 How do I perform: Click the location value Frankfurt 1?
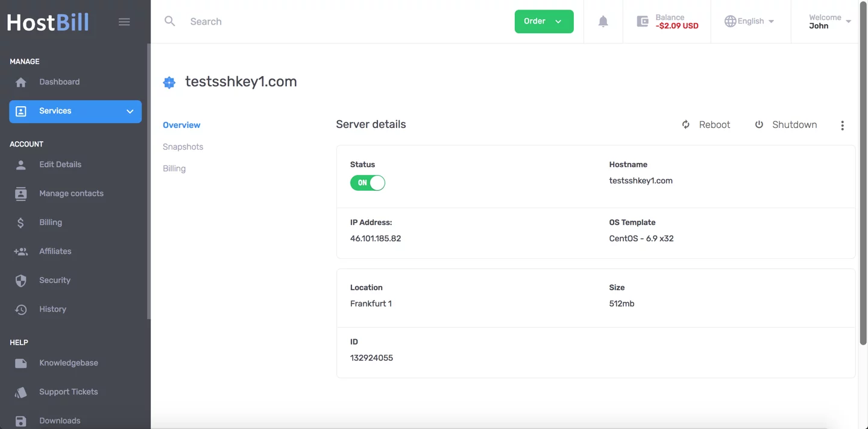point(371,303)
